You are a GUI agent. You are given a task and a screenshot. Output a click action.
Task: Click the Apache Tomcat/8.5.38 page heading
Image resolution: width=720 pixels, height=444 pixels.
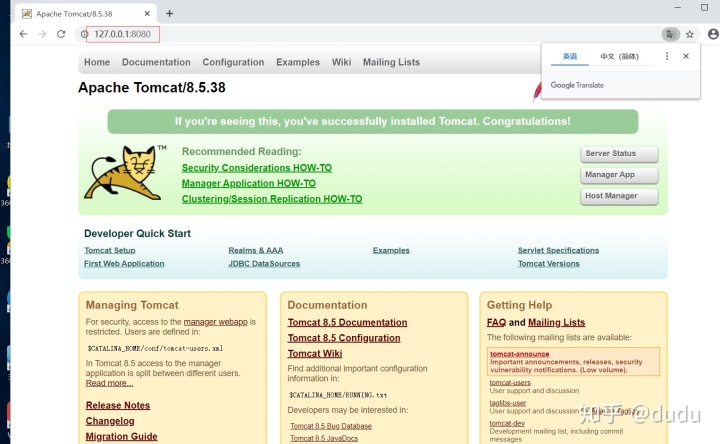pos(152,87)
